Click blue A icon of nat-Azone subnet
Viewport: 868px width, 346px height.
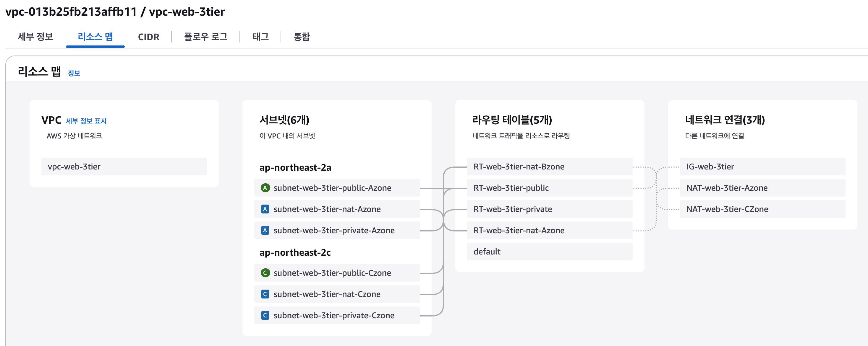point(265,209)
